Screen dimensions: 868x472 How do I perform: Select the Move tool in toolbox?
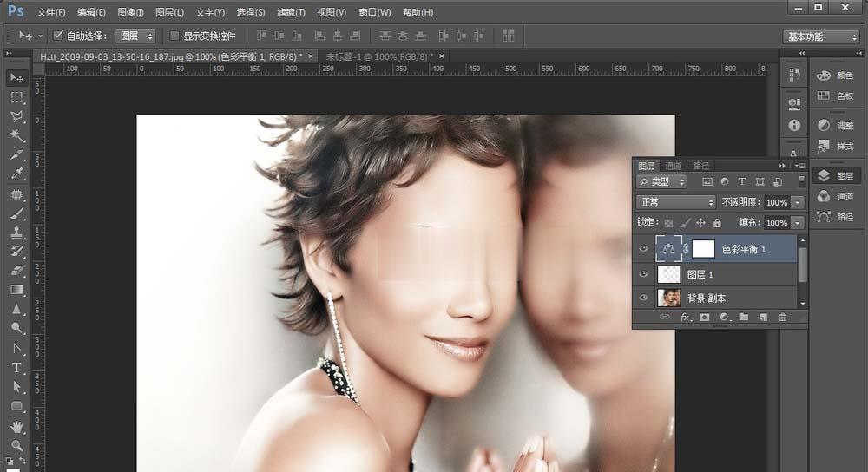coord(16,78)
